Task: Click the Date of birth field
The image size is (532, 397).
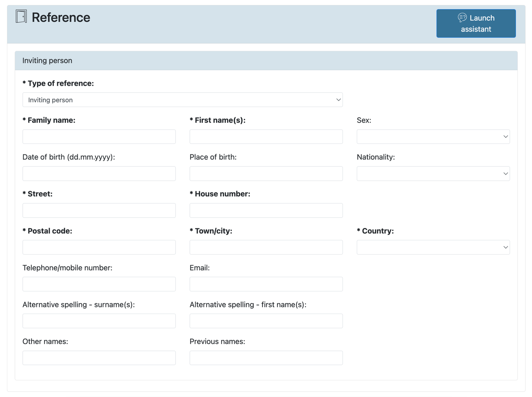Action: click(99, 173)
